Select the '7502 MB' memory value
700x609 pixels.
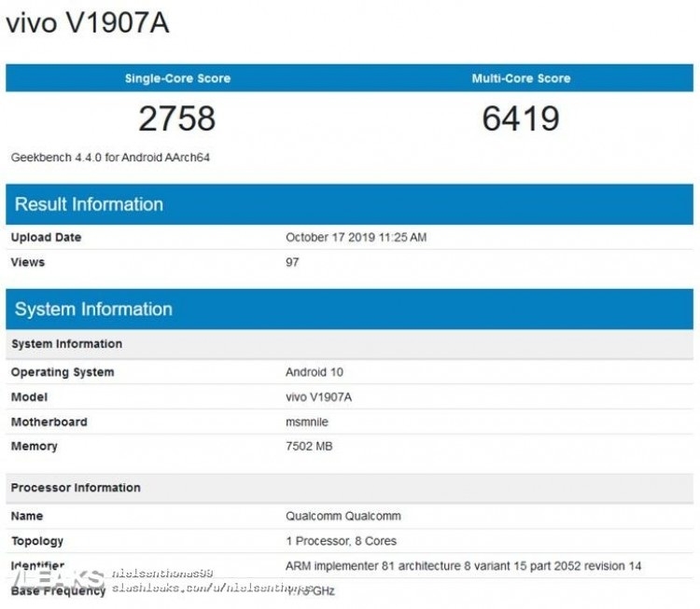coord(309,447)
